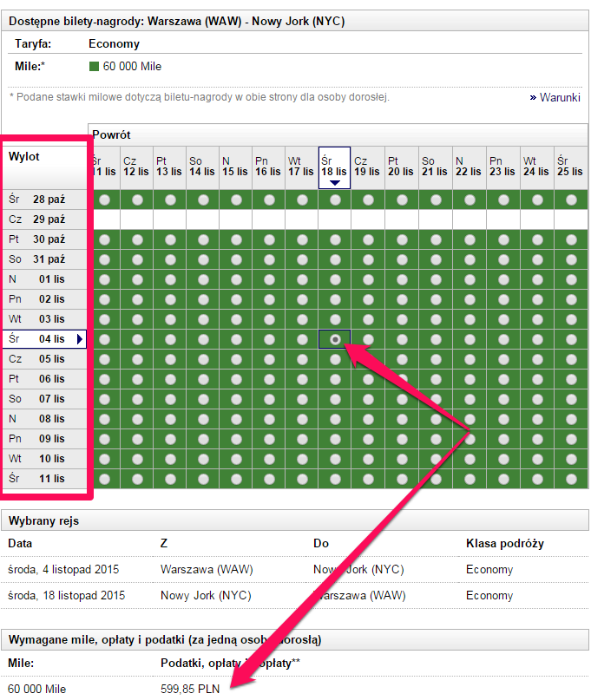This screenshot has height=700, width=591.
Task: Click return column header So 21 lis
Action: [435, 167]
